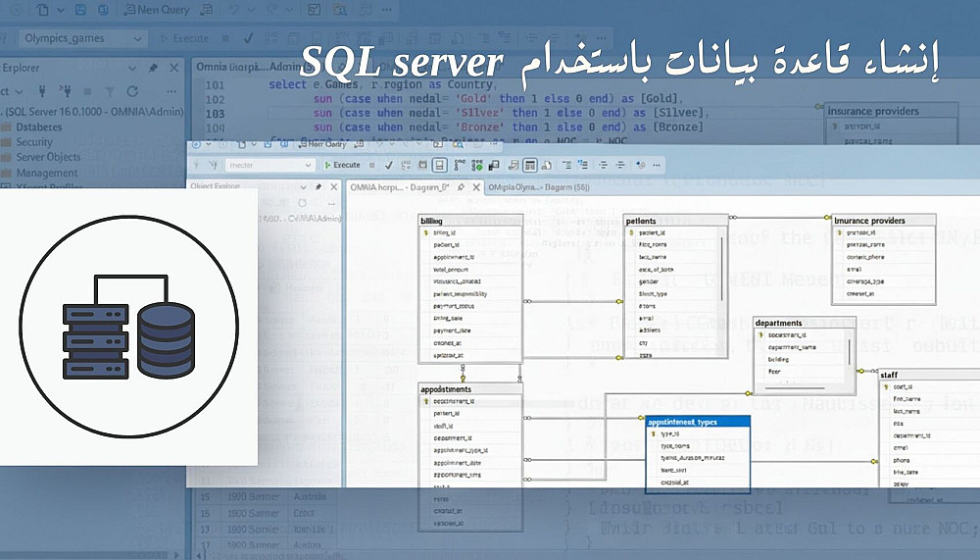
Task: Click Execute in the background Olympics window
Action: click(184, 39)
